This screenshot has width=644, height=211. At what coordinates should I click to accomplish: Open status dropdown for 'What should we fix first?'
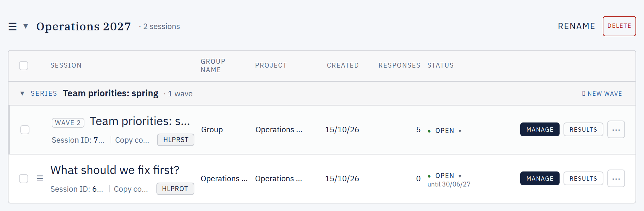(445, 176)
